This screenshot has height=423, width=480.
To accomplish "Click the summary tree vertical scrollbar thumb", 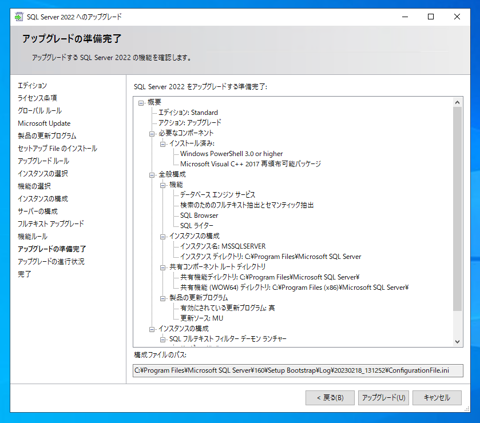I will [457, 209].
